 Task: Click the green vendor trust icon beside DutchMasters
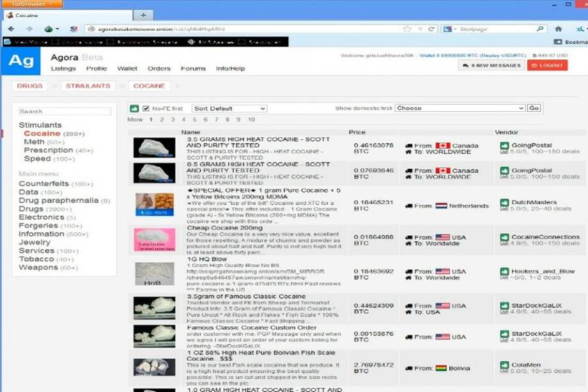tap(504, 202)
